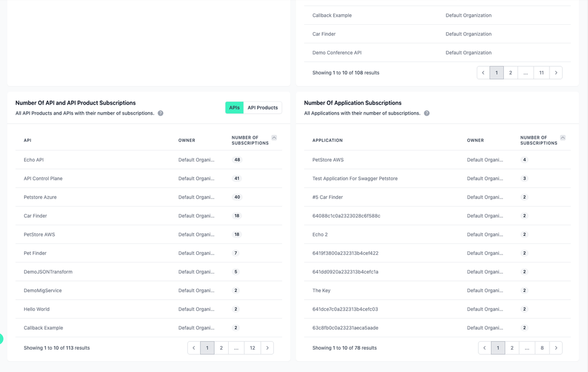
Task: Click the previous page arrow in top results pagination
Action: point(483,72)
